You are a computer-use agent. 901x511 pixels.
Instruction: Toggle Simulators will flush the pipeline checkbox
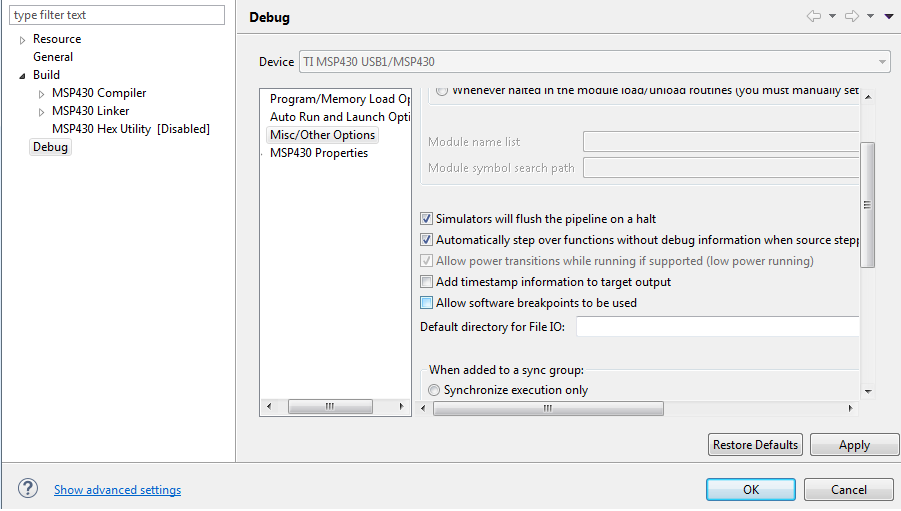427,219
